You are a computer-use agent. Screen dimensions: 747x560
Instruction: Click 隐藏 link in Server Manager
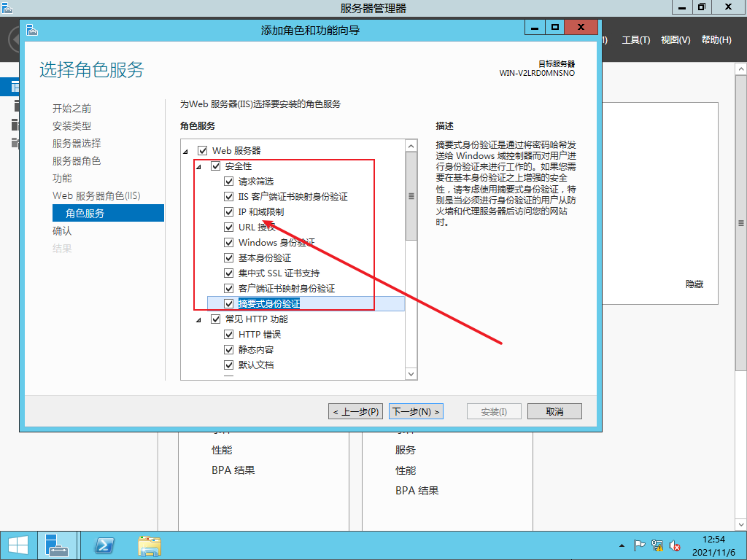[x=694, y=284]
